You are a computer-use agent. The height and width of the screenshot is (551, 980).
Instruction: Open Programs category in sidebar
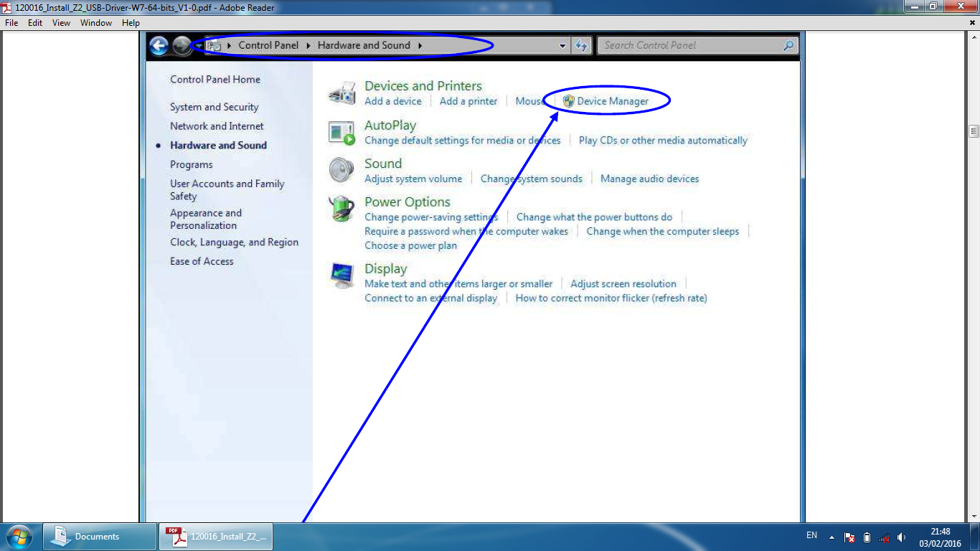tap(192, 165)
